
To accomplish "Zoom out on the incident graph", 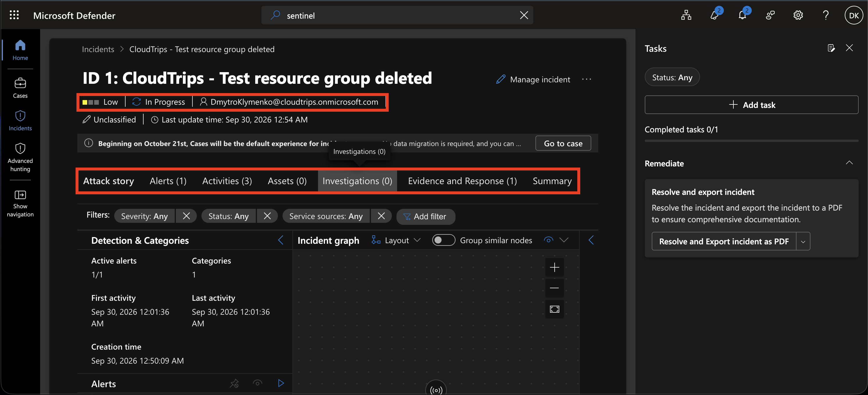I will [554, 288].
